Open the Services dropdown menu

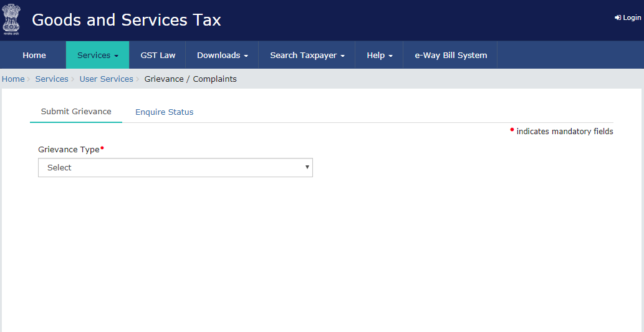click(98, 55)
